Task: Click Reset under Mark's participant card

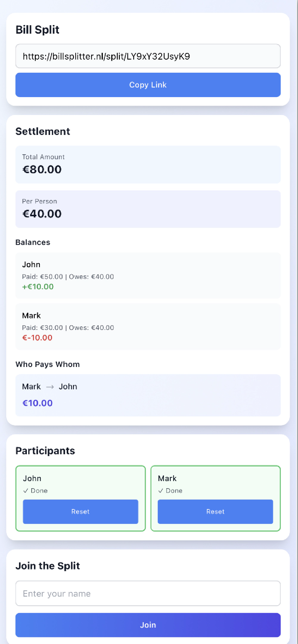Action: coord(215,511)
